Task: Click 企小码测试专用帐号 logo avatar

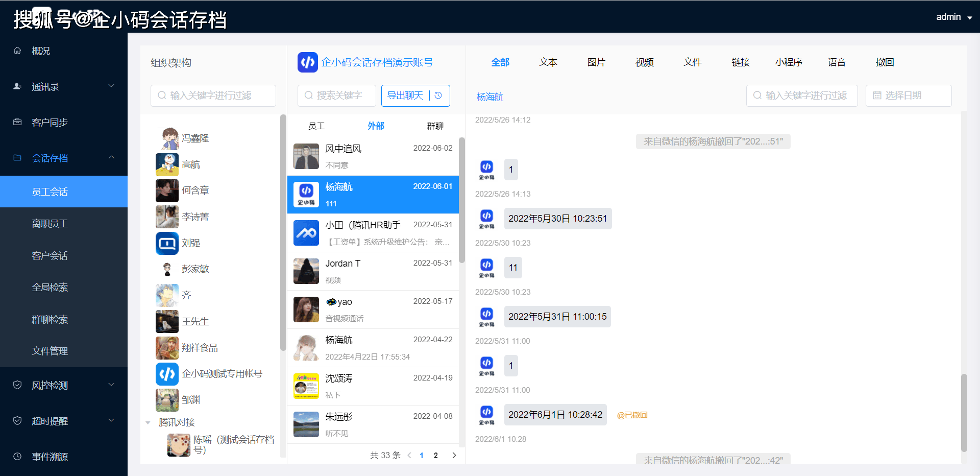Action: tap(167, 374)
